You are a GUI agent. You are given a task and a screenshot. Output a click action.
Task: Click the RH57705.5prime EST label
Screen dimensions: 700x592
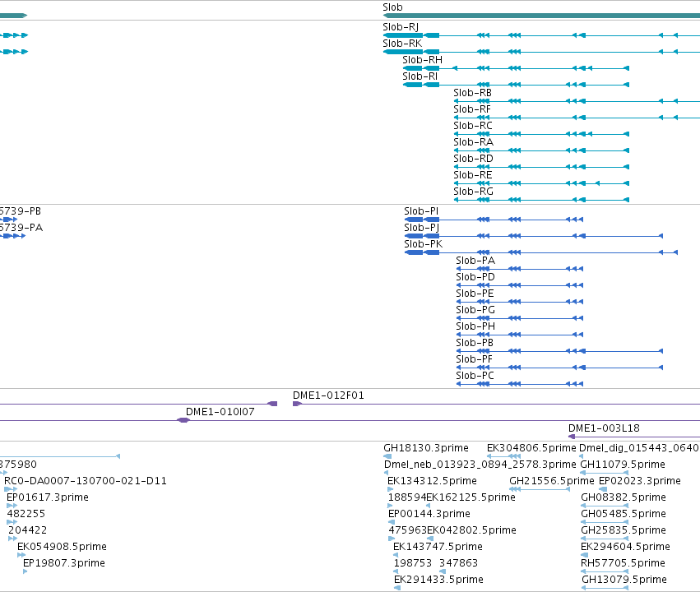click(x=623, y=564)
